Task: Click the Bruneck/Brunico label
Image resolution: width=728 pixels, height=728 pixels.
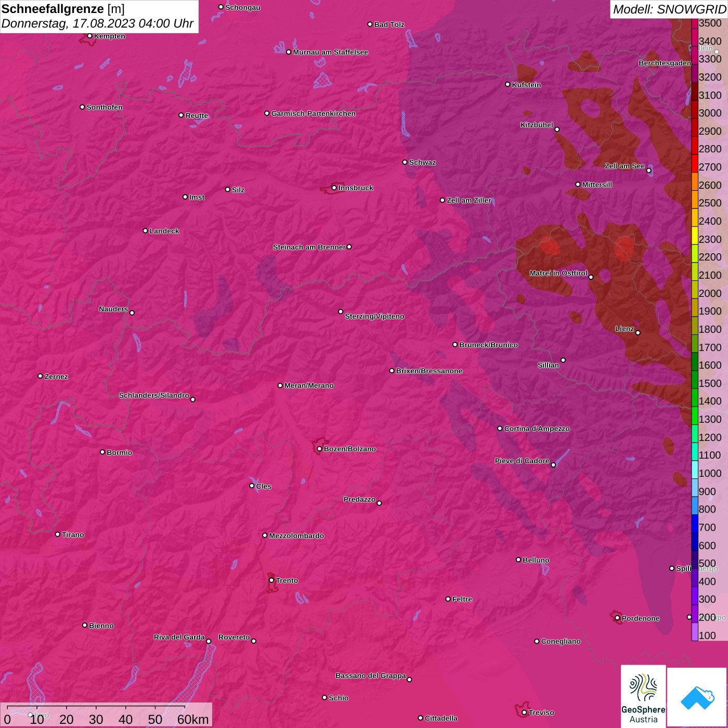Action: coord(488,345)
